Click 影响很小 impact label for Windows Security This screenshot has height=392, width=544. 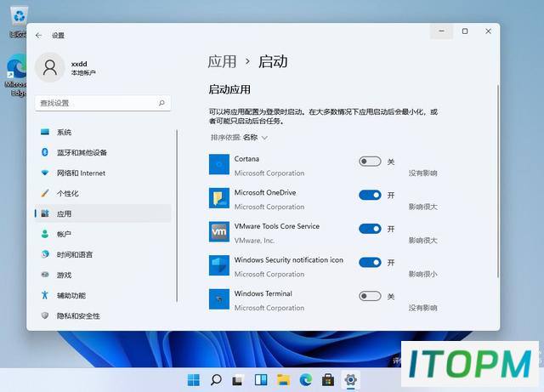pos(422,274)
